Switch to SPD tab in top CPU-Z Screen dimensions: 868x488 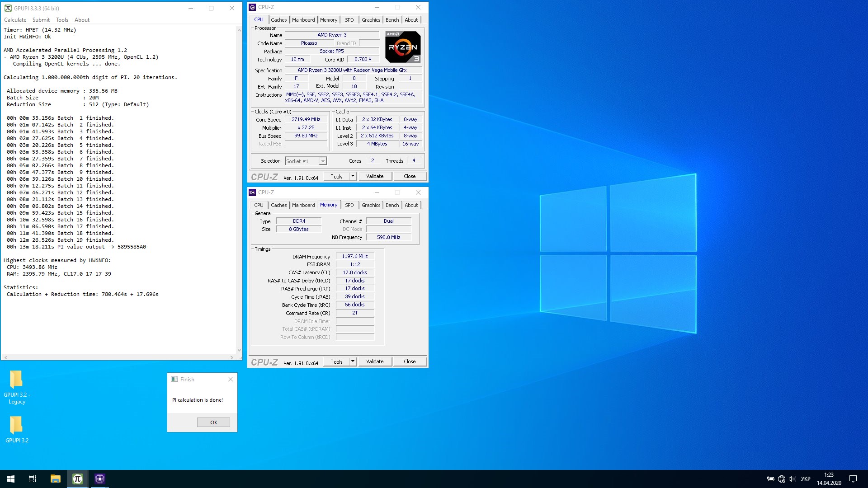[349, 20]
